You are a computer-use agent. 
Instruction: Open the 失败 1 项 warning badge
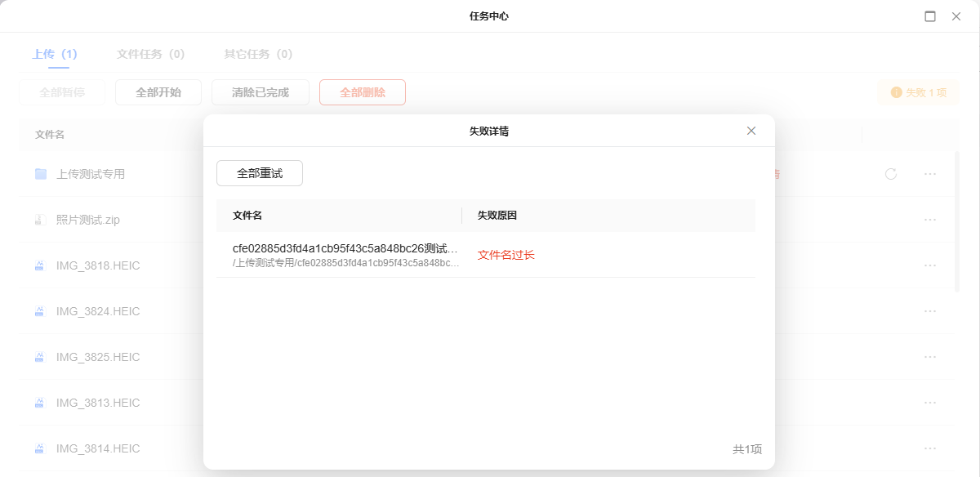click(919, 92)
